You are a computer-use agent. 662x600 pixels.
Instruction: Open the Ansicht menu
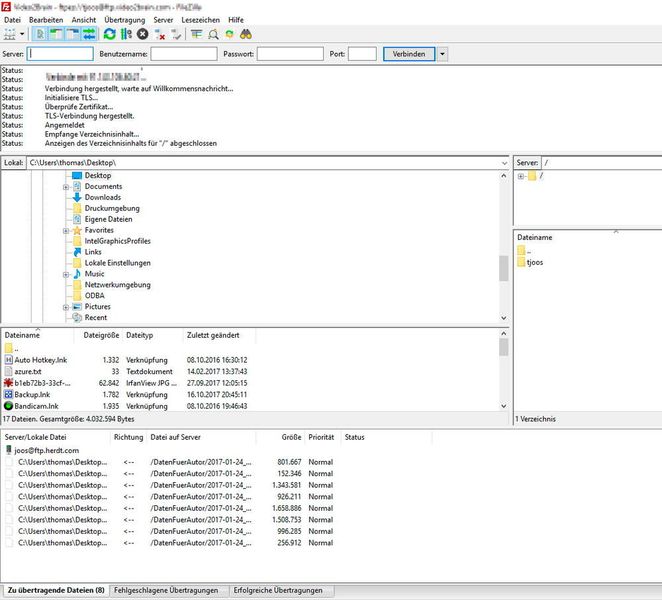[84, 20]
